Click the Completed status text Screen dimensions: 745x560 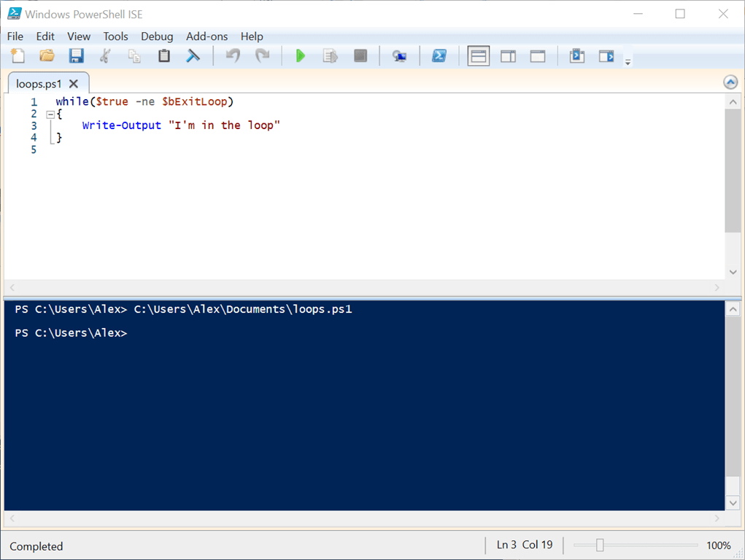point(36,546)
